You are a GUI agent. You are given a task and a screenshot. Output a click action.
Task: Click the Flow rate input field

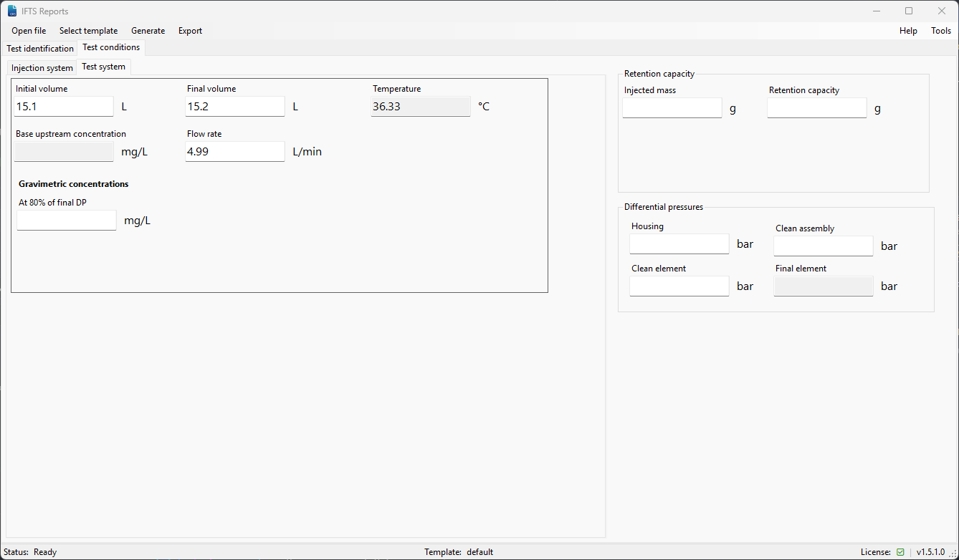(235, 152)
